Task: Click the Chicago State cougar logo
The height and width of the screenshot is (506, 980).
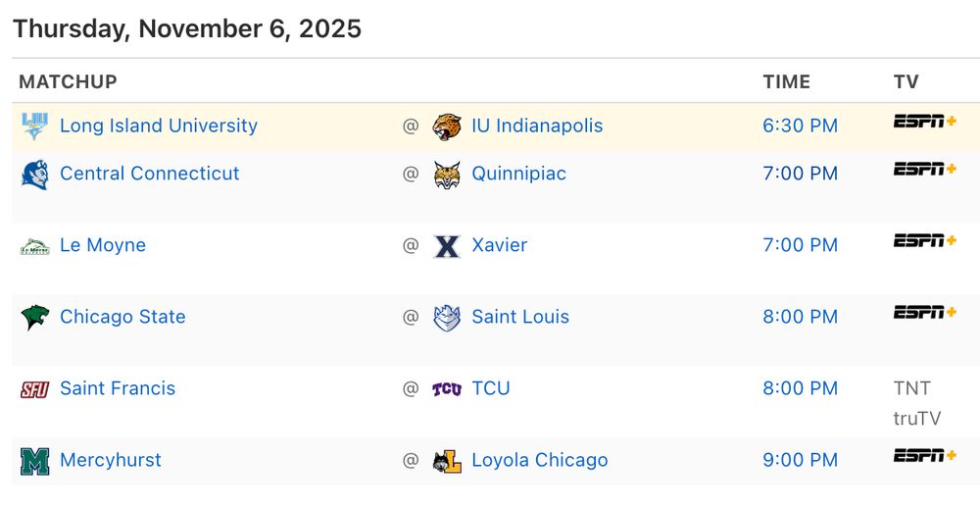Action: click(x=34, y=318)
